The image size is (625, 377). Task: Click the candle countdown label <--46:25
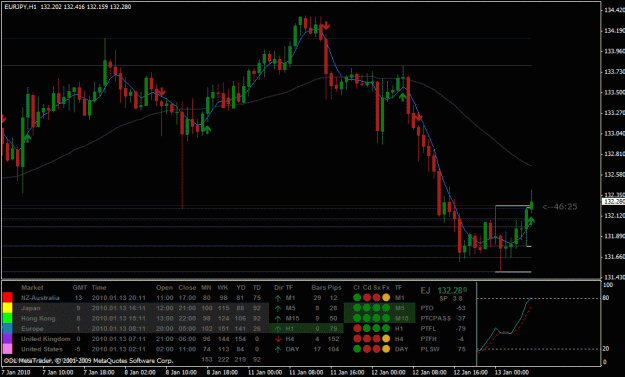pyautogui.click(x=560, y=206)
